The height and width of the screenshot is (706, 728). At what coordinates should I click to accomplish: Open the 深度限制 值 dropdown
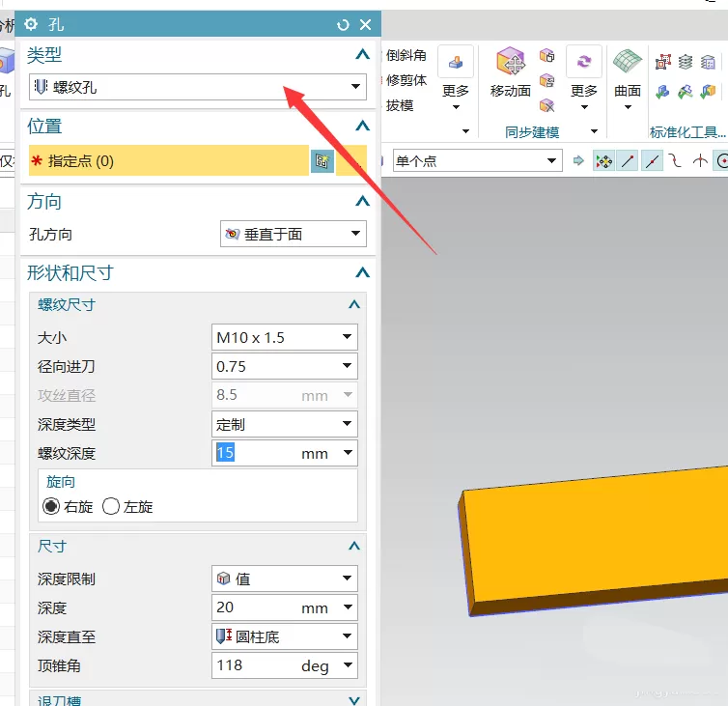[285, 579]
